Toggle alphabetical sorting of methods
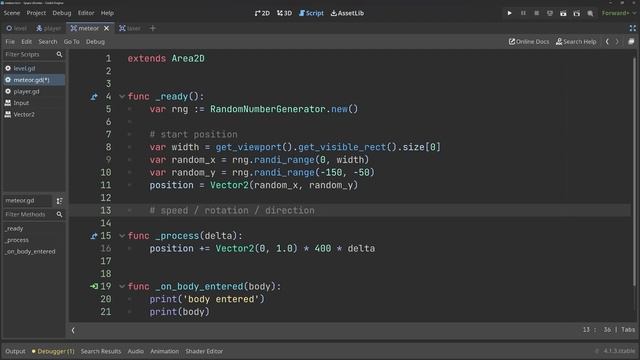This screenshot has width=640, height=360. [x=59, y=201]
